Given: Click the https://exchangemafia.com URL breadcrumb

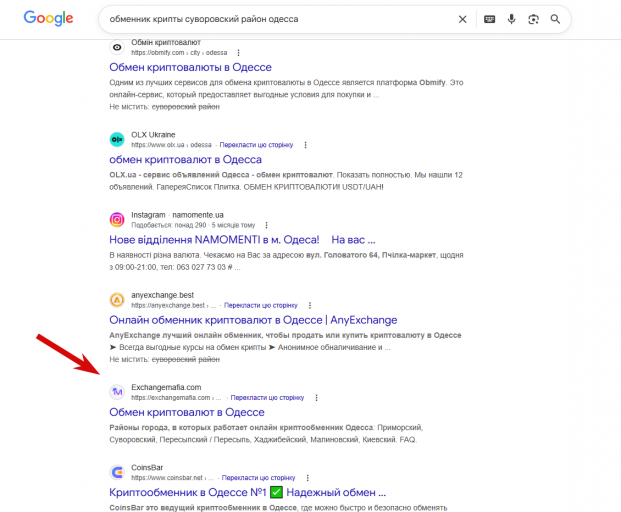Looking at the screenshot, I should [177, 398].
